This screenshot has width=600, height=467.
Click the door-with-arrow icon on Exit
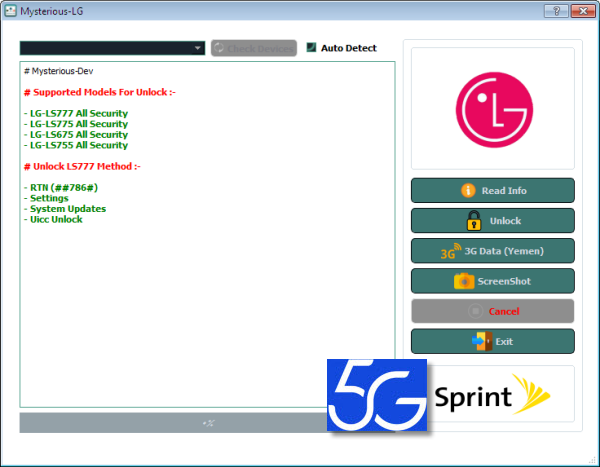482,341
